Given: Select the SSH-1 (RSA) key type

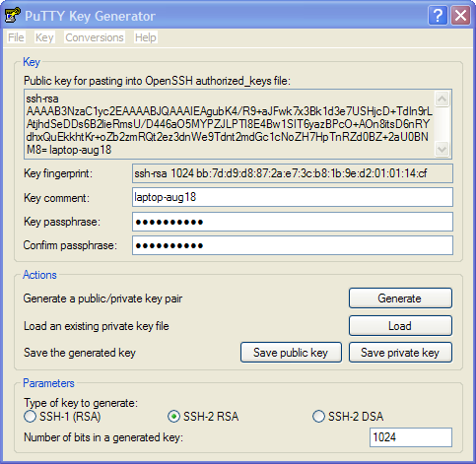Looking at the screenshot, I should click(x=62, y=417).
